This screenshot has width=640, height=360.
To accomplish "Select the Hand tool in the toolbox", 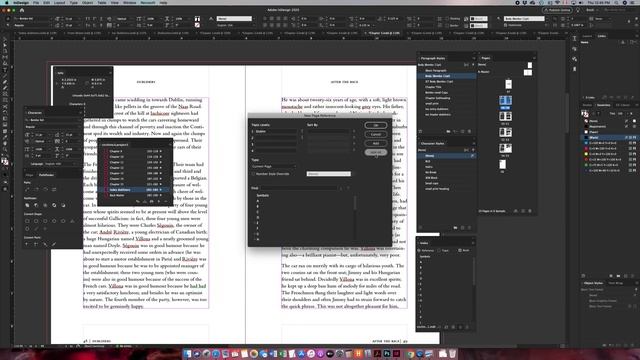I will [x=5, y=143].
